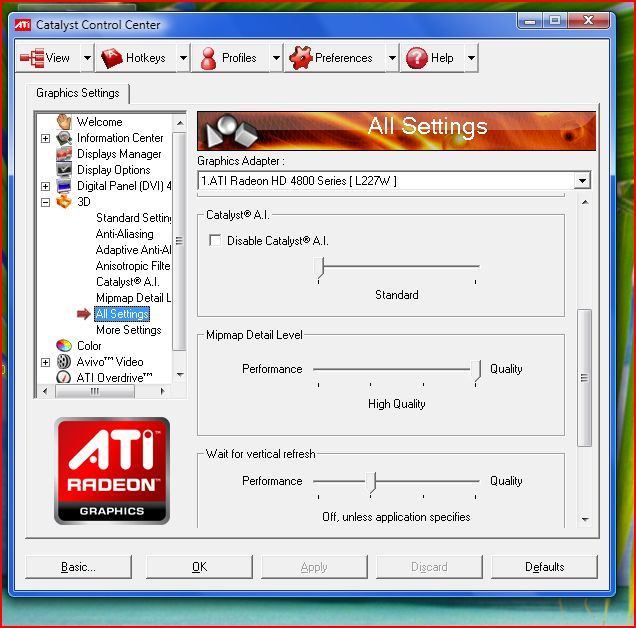Click tree horizontal scrollbar thumb

pos(95,391)
